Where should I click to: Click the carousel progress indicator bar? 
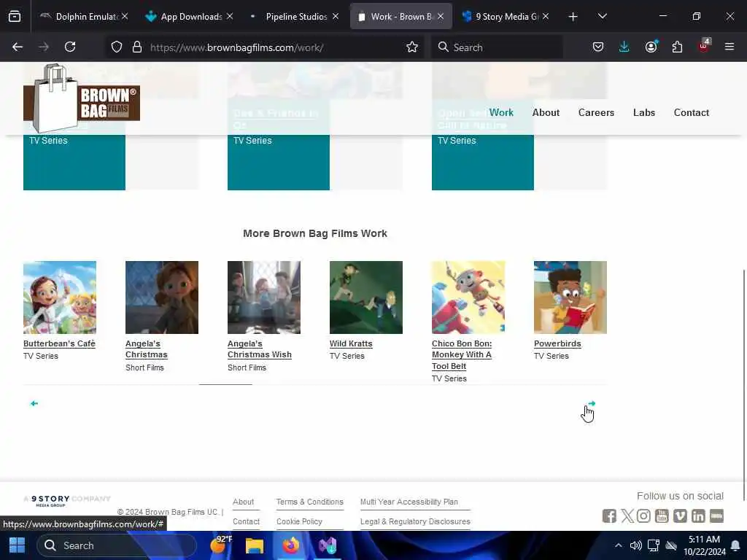coord(225,384)
